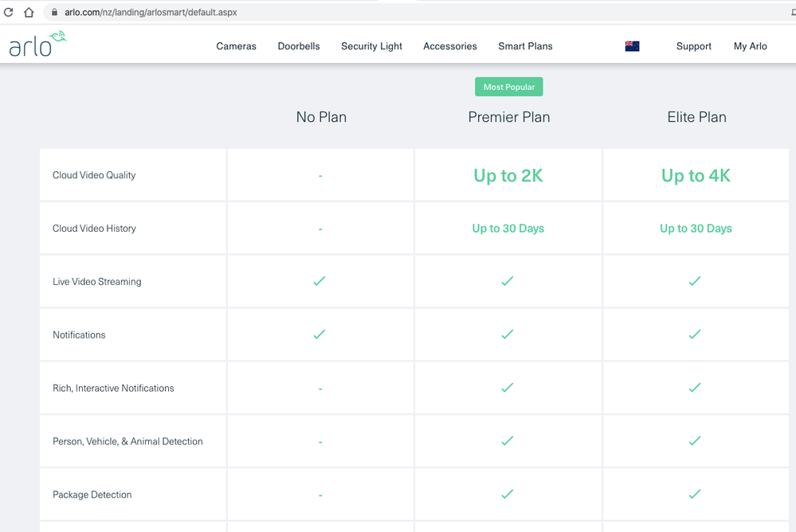Open the Cameras menu
Image resolution: width=796 pixels, height=532 pixels.
click(236, 46)
